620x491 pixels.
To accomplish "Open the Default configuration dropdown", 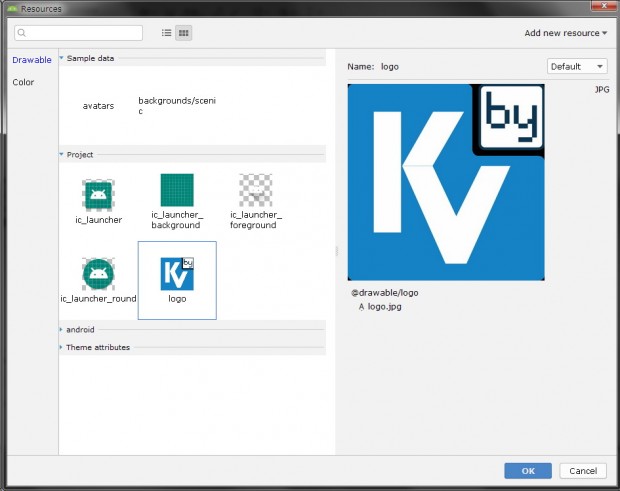I will tap(577, 66).
